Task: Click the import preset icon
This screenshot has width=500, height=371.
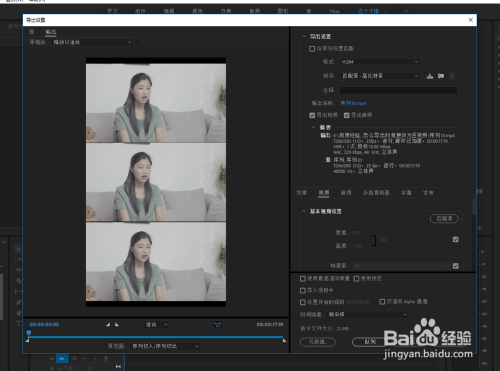Action: point(441,76)
